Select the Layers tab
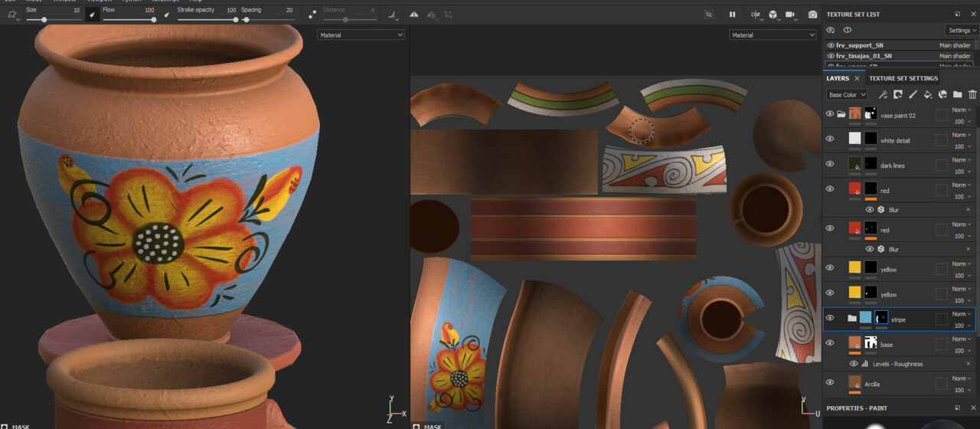 coord(838,78)
